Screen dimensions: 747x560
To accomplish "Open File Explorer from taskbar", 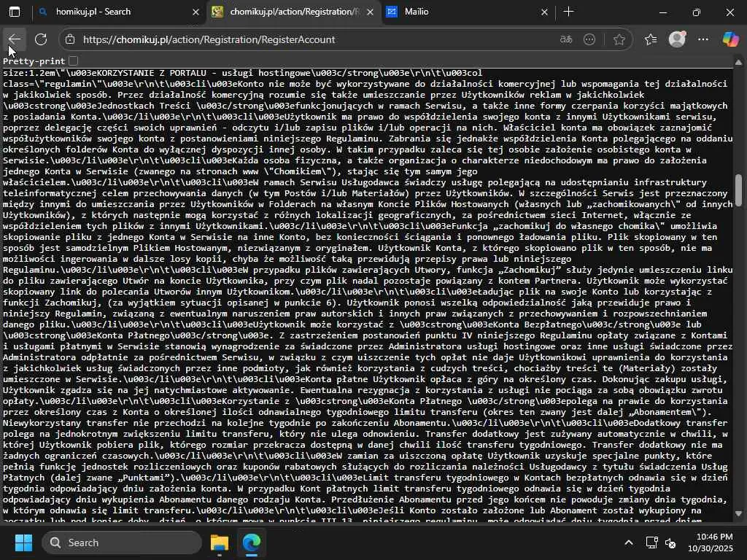I will 220,542.
